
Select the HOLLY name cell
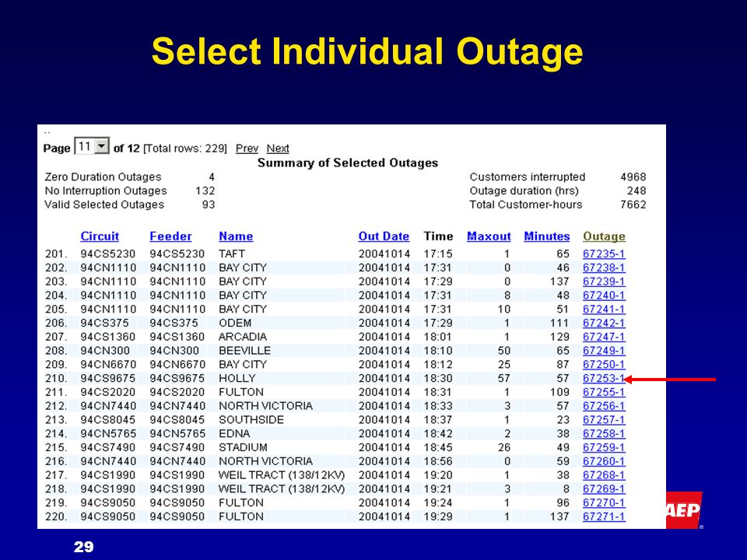point(237,378)
